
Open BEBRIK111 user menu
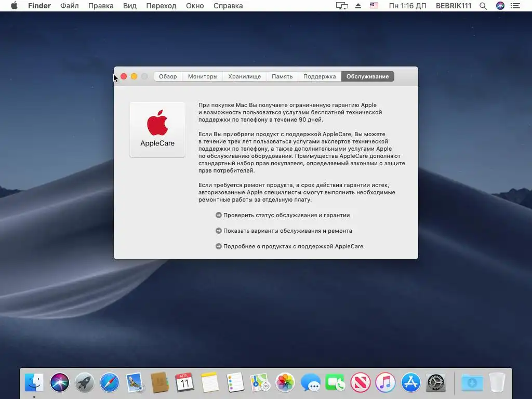coord(454,6)
